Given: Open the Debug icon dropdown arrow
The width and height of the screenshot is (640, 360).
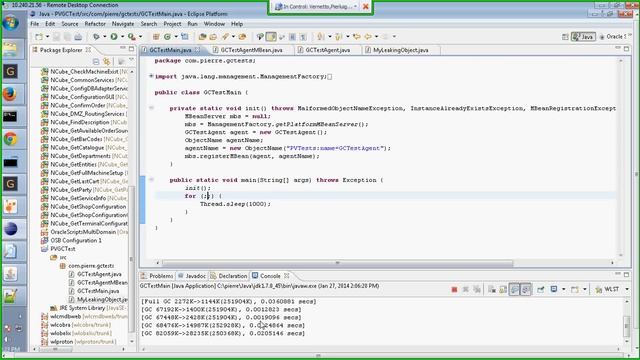Looking at the screenshot, I should (104, 37).
